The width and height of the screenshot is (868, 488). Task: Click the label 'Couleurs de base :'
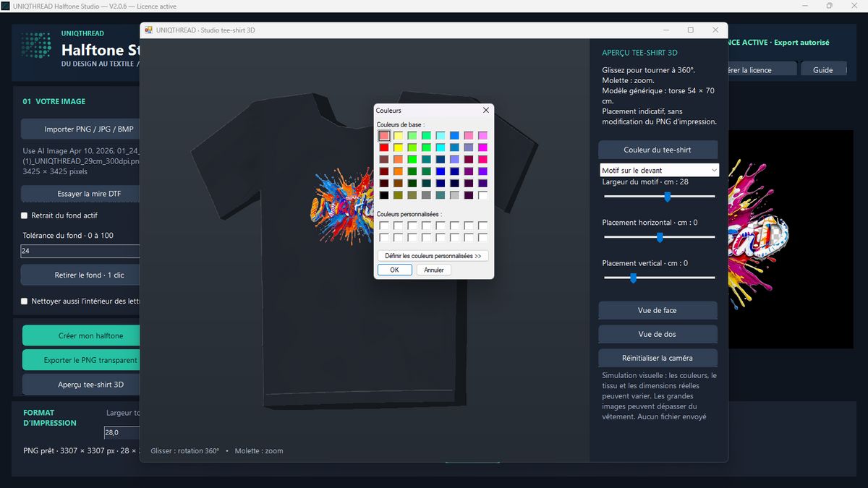[401, 125]
